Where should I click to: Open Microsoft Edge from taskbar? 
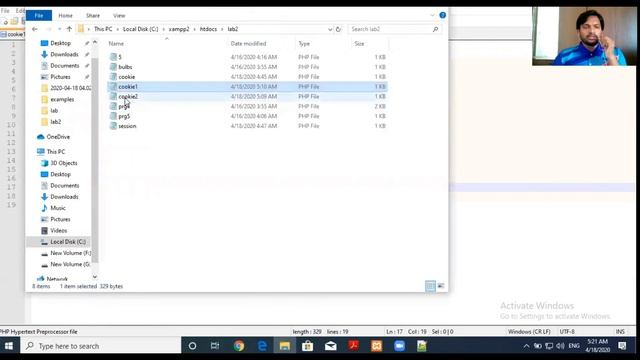[262, 346]
